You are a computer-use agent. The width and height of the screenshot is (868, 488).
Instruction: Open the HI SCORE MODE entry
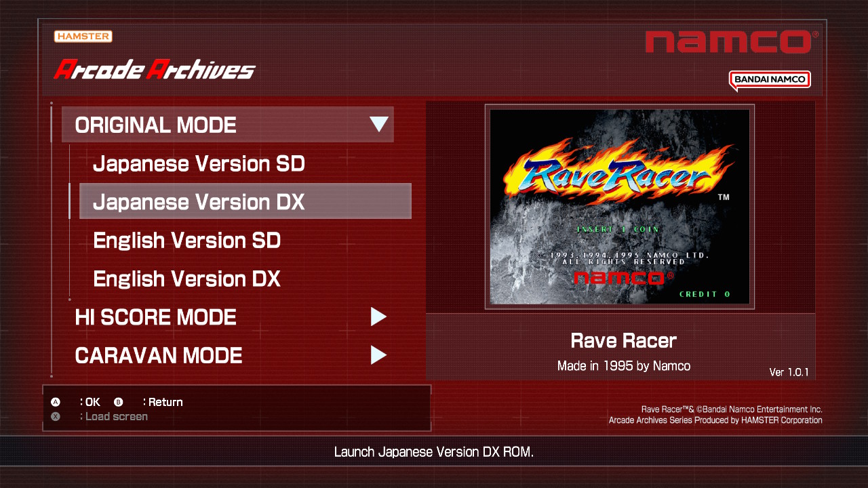pyautogui.click(x=155, y=317)
